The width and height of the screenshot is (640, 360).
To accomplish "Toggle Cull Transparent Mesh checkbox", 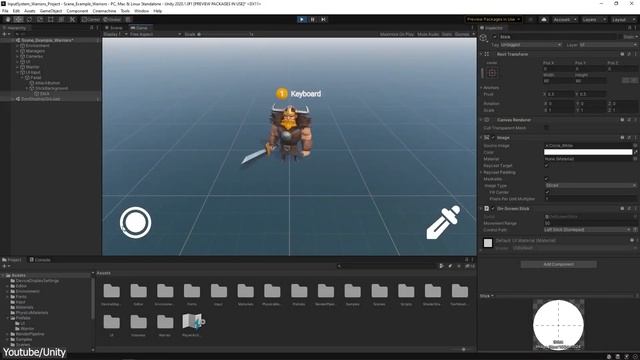I will [546, 128].
